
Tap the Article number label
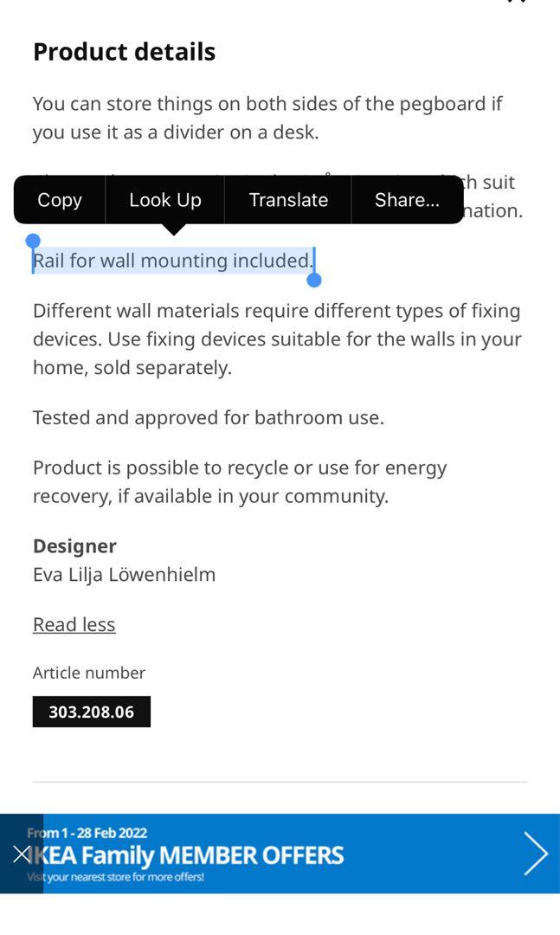click(89, 673)
